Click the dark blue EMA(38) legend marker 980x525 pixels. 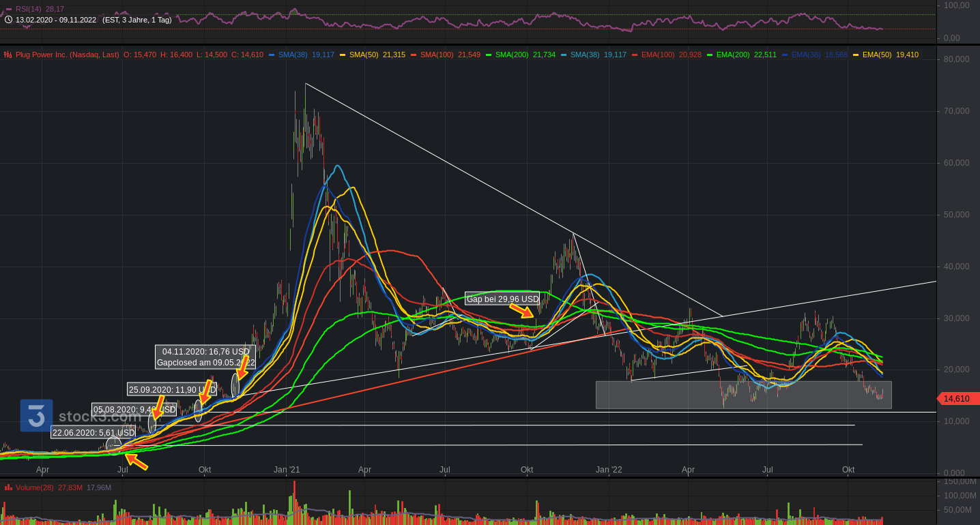(x=786, y=55)
